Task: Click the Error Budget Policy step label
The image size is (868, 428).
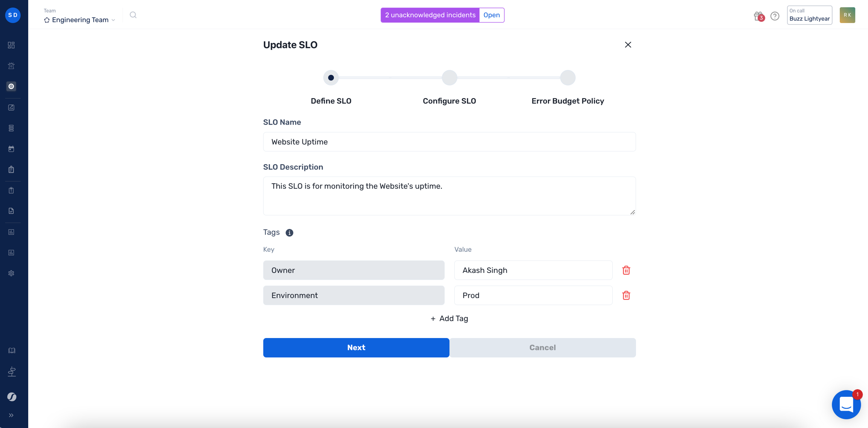Action: pos(568,101)
